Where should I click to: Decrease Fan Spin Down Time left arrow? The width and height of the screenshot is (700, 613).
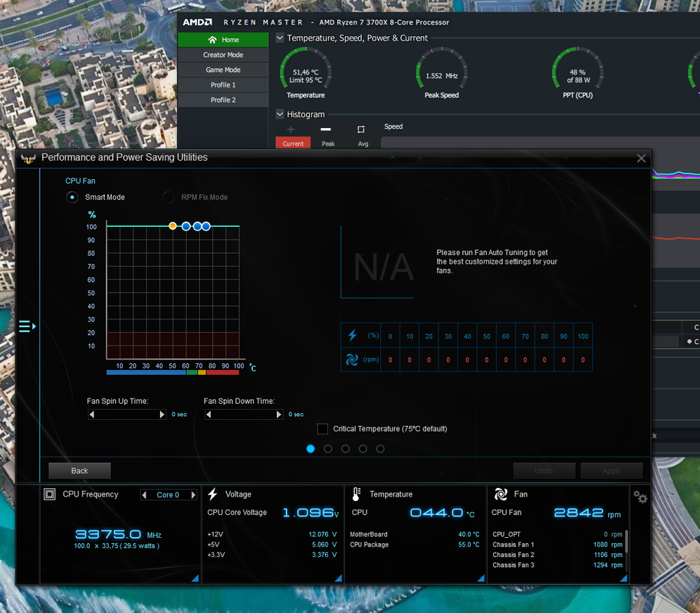coord(209,415)
